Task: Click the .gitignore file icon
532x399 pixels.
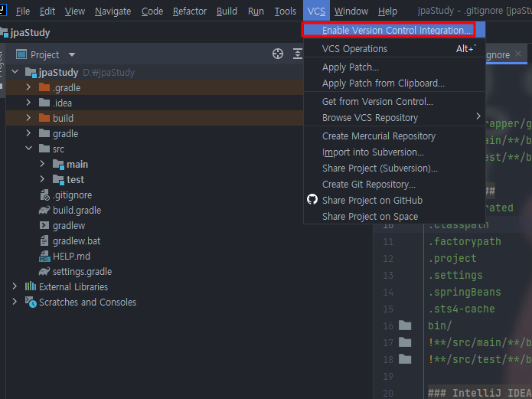Action: [x=44, y=195]
